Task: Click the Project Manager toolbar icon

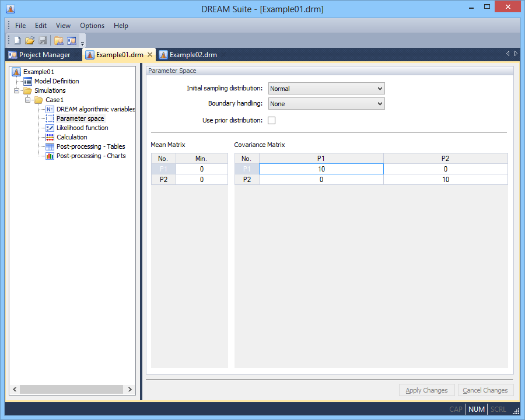Action: pyautogui.click(x=72, y=40)
